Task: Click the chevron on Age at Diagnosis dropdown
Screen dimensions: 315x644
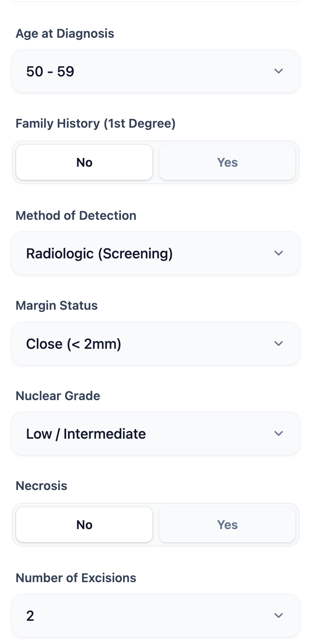Action: (279, 71)
